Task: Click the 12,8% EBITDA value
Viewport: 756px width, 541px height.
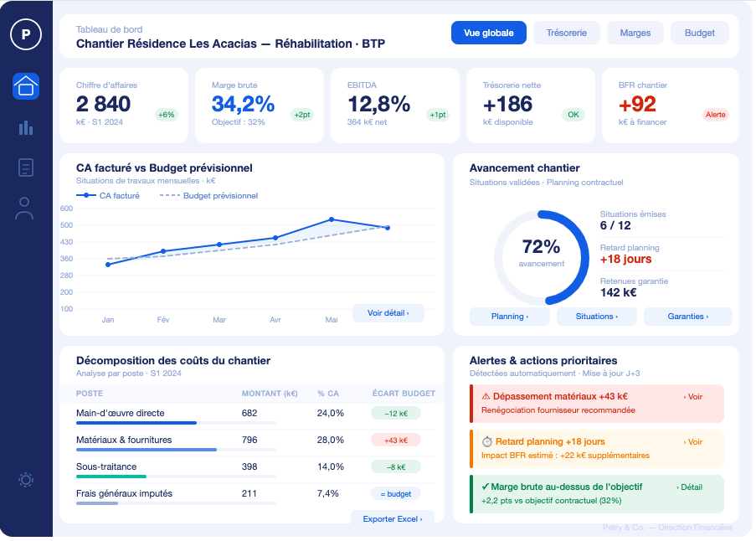Action: (378, 104)
